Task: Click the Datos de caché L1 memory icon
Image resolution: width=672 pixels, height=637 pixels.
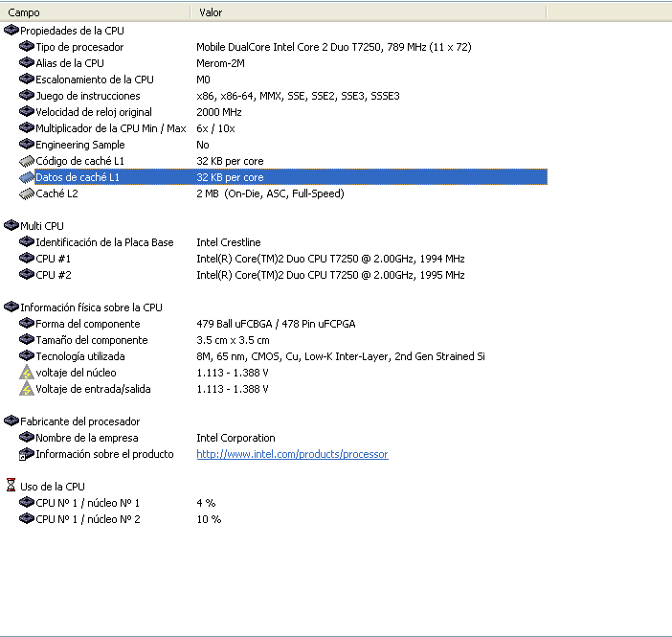Action: coord(27,177)
